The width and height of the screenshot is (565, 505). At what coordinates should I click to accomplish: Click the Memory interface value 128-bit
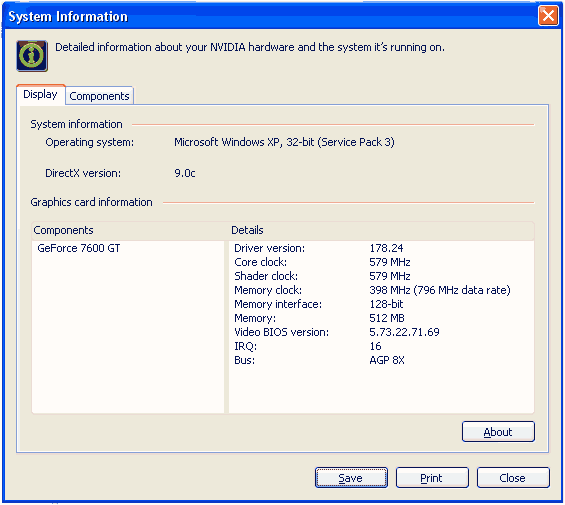(x=386, y=304)
